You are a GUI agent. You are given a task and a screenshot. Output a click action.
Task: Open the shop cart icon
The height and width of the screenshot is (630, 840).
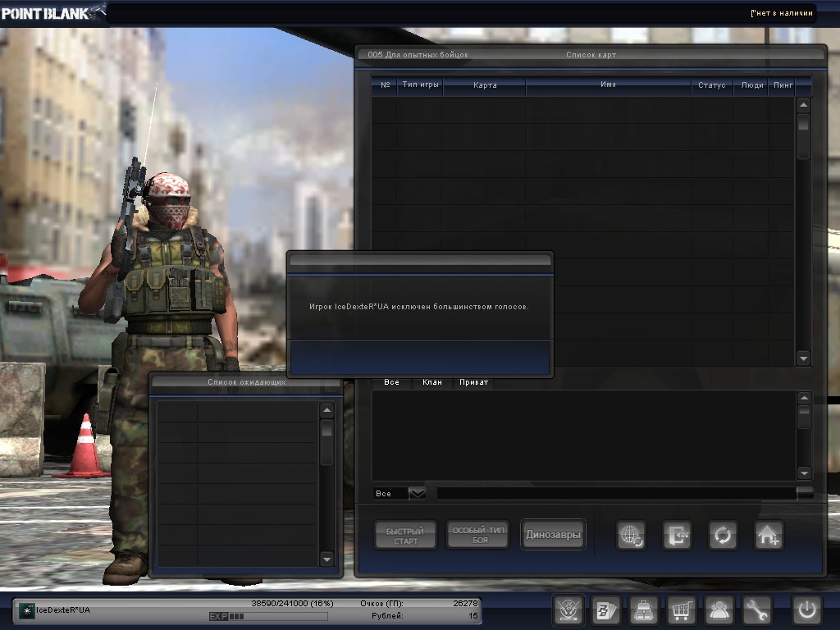tap(681, 609)
